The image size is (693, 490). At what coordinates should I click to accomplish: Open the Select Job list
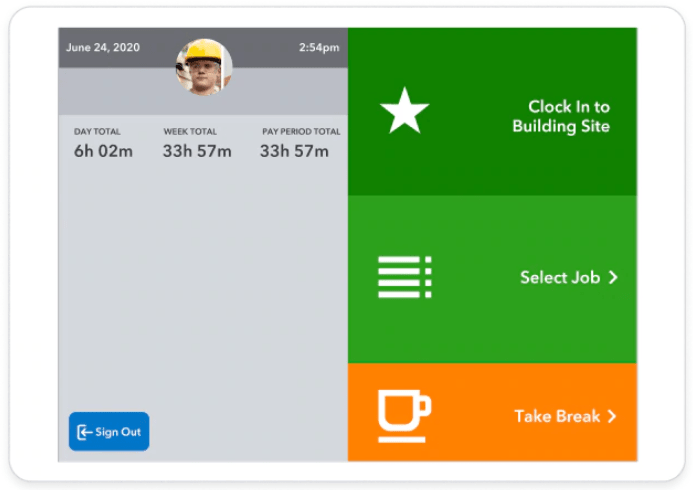492,279
